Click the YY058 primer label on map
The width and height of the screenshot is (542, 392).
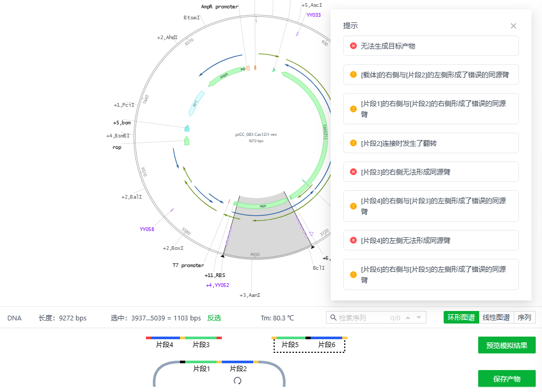click(147, 229)
